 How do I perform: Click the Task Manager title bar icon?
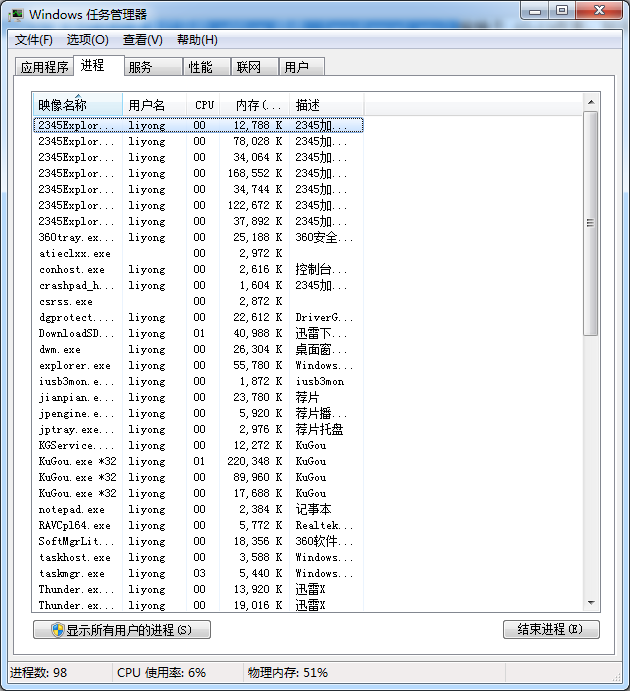click(x=16, y=15)
